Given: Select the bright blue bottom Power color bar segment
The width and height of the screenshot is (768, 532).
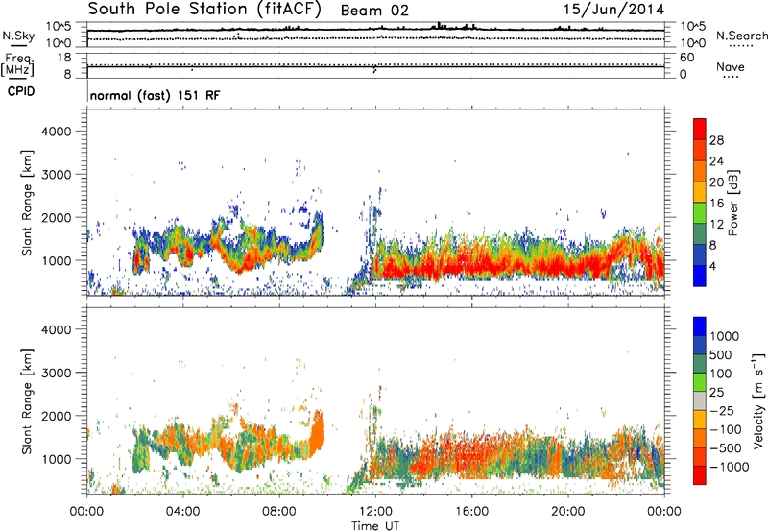Looking at the screenshot, I should point(700,277).
